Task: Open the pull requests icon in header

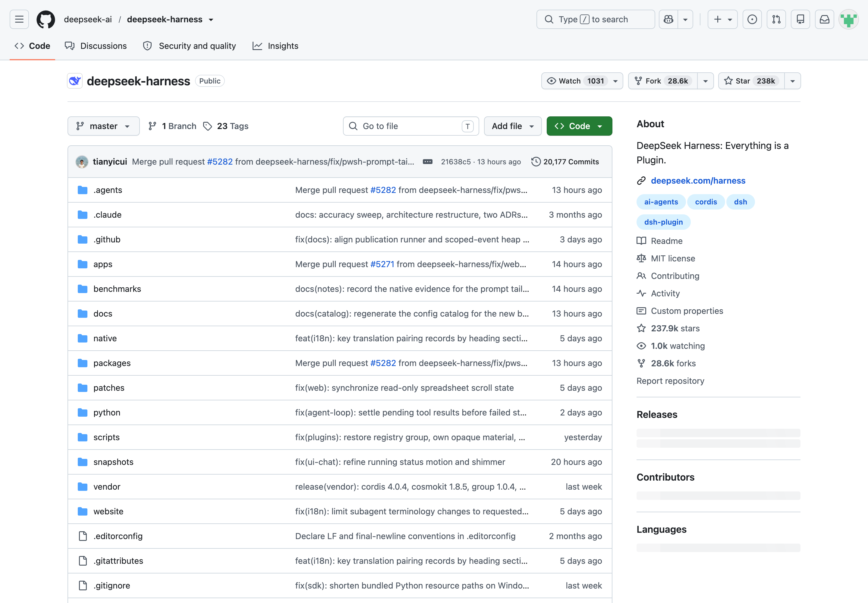Action: (776, 19)
